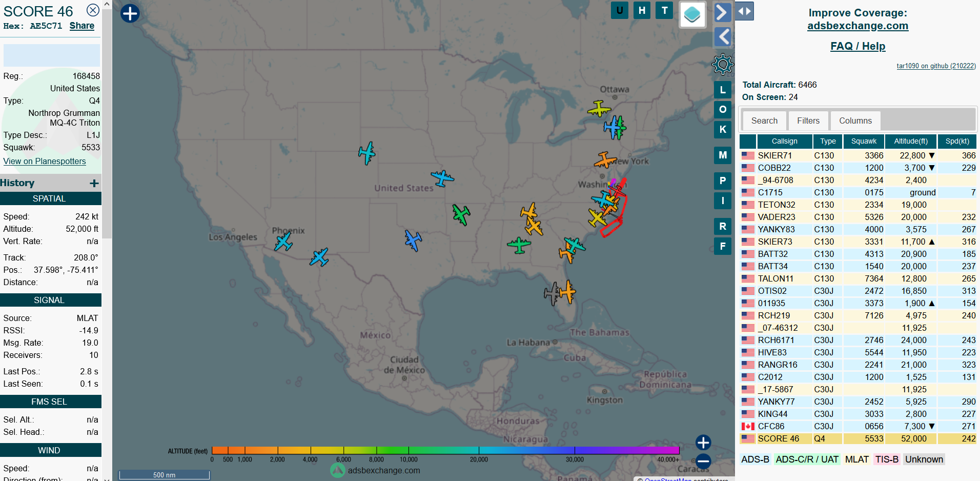Sort table by Spd(kt) column
Viewport: 980px width, 481px height.
tap(957, 141)
